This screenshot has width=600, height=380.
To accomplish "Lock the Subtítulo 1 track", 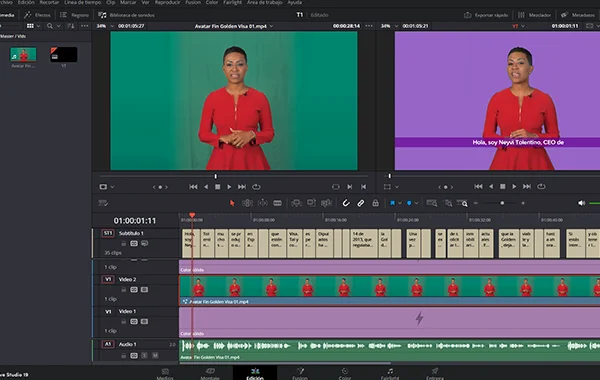I will (x=123, y=243).
